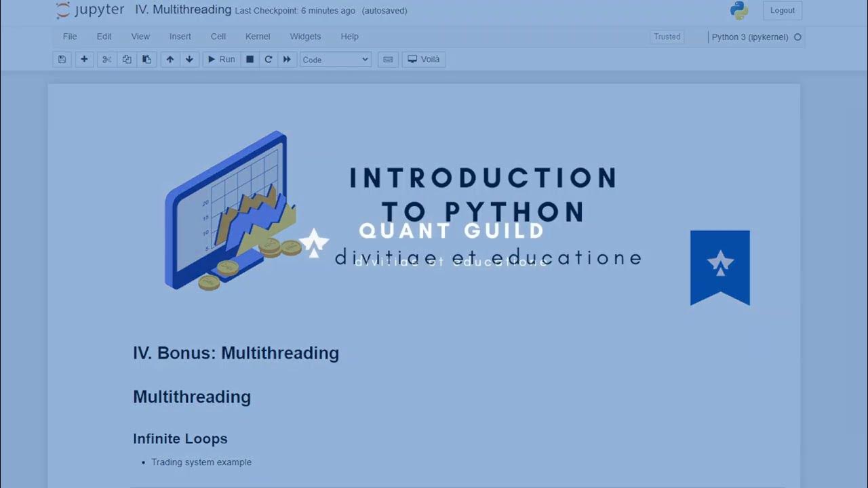
Task: Click the Python 3 (ipykernel) label
Action: point(750,37)
